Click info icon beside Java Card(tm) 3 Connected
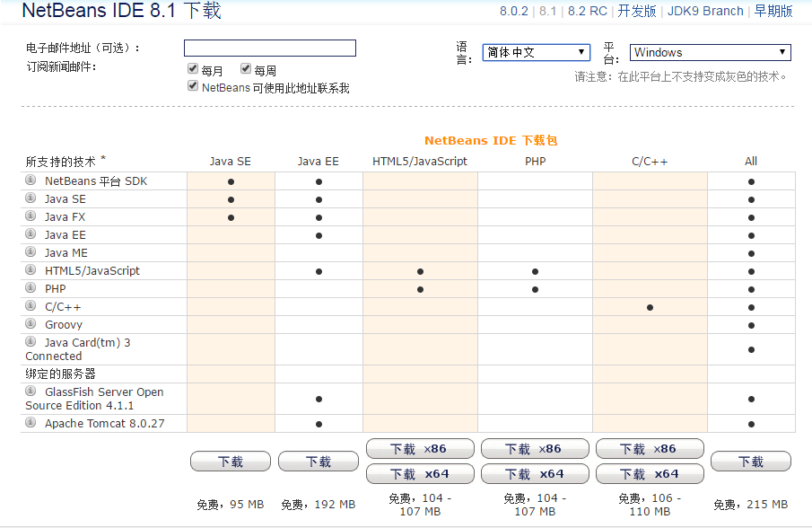The height and width of the screenshot is (528, 812). [x=31, y=341]
